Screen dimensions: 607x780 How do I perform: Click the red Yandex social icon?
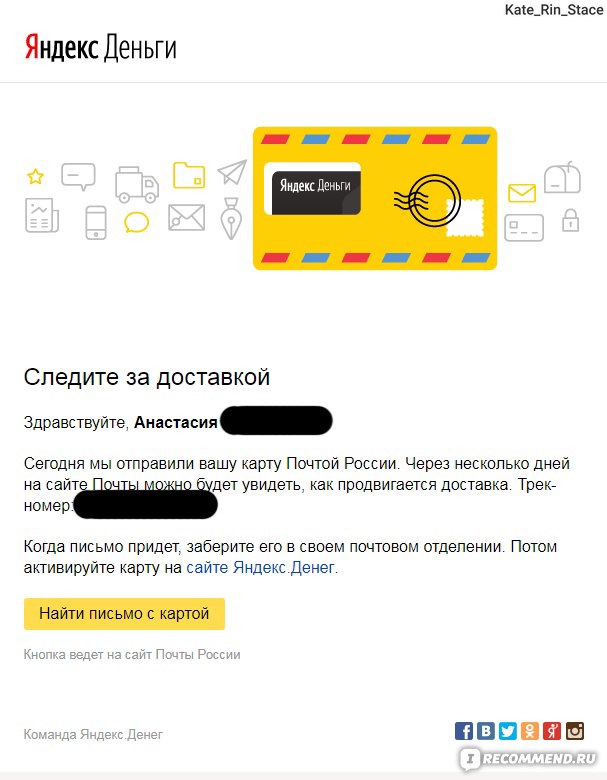click(x=552, y=731)
